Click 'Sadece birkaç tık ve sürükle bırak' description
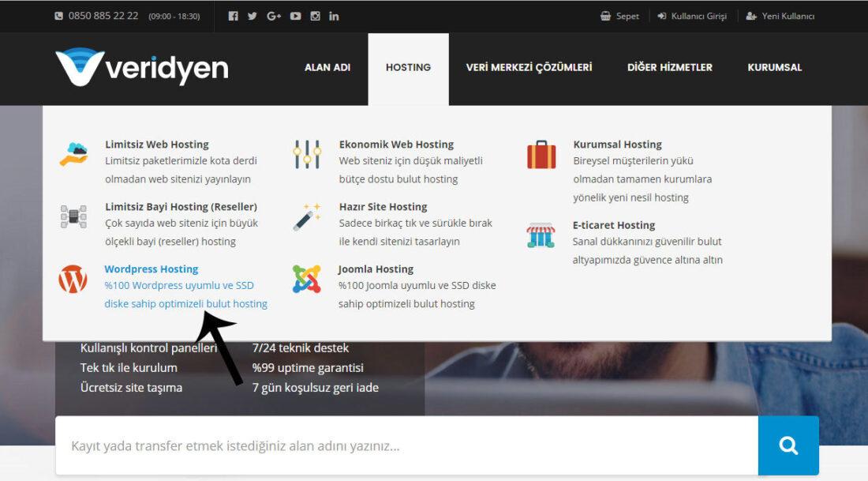 (x=416, y=223)
